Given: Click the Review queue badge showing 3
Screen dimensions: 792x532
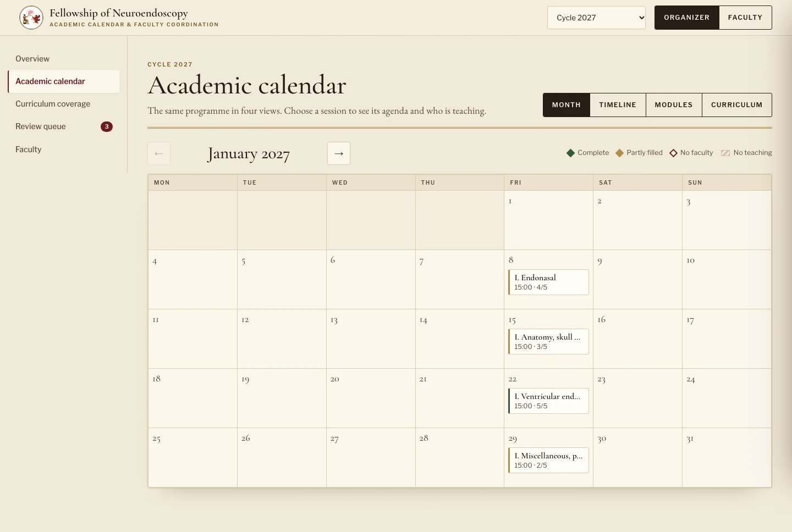Looking at the screenshot, I should 107,126.
